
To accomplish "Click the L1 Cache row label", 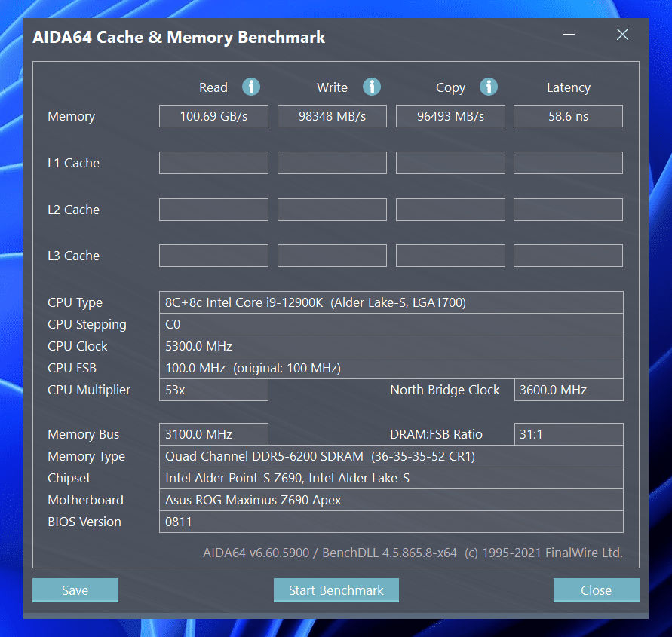I will click(73, 163).
